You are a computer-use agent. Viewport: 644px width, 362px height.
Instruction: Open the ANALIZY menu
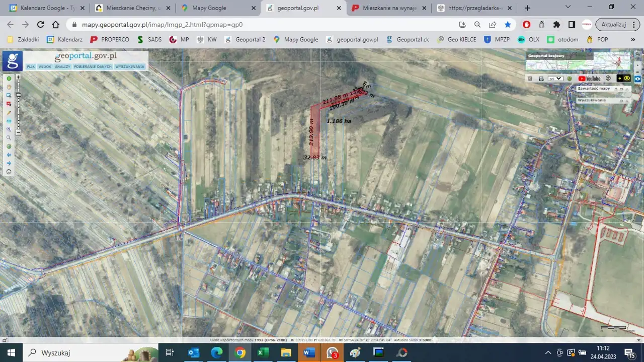[62, 66]
